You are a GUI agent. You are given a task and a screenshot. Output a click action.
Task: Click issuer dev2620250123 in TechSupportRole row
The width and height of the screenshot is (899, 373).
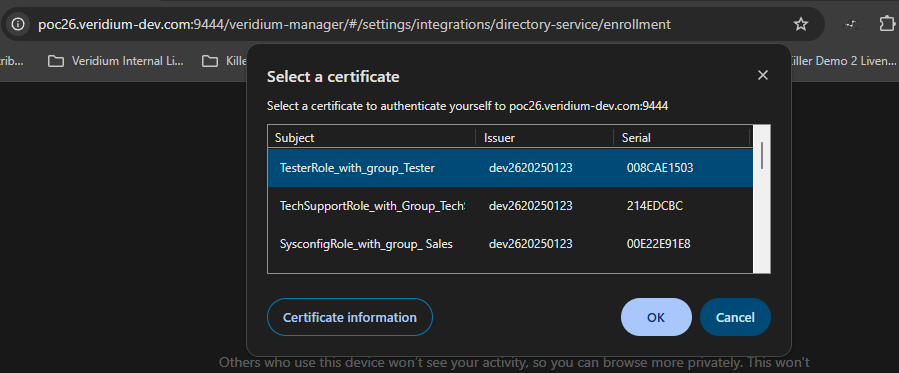530,206
